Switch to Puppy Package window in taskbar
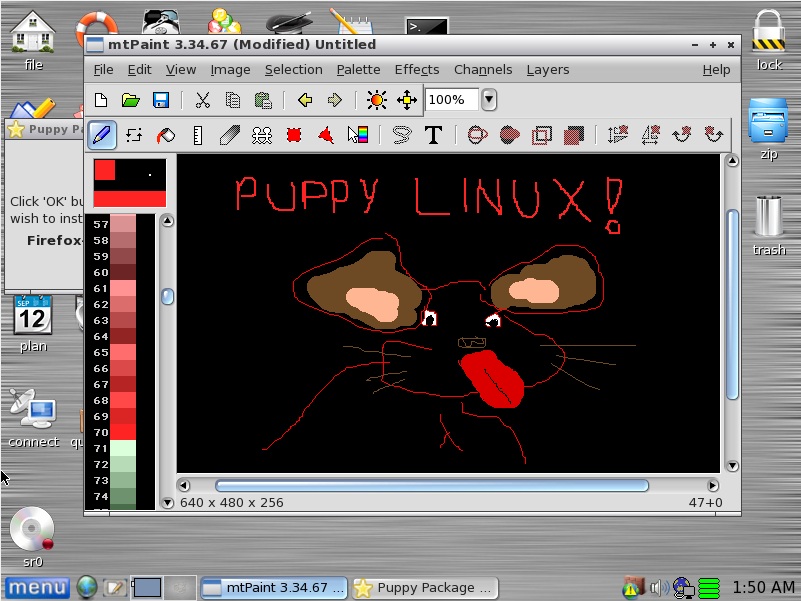 (x=425, y=588)
